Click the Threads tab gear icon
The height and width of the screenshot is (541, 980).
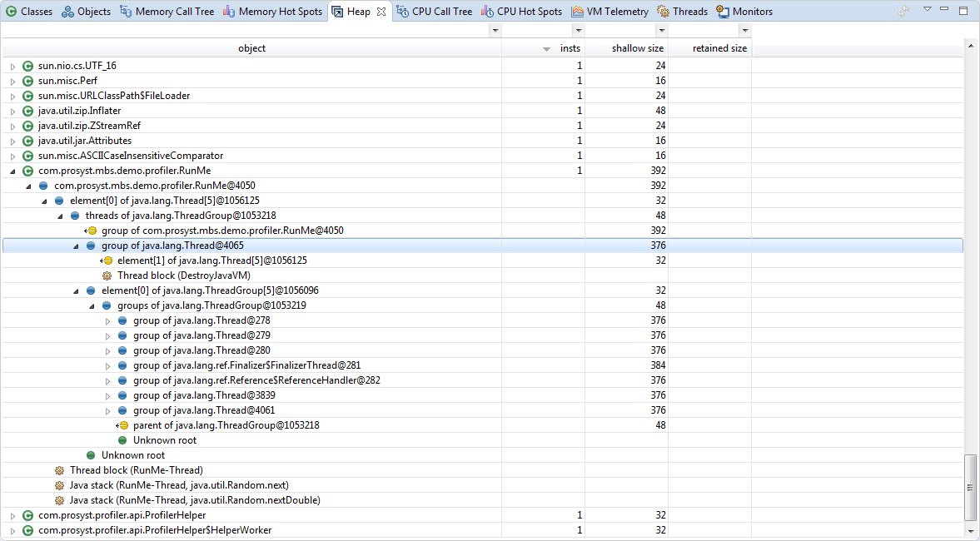coord(664,12)
